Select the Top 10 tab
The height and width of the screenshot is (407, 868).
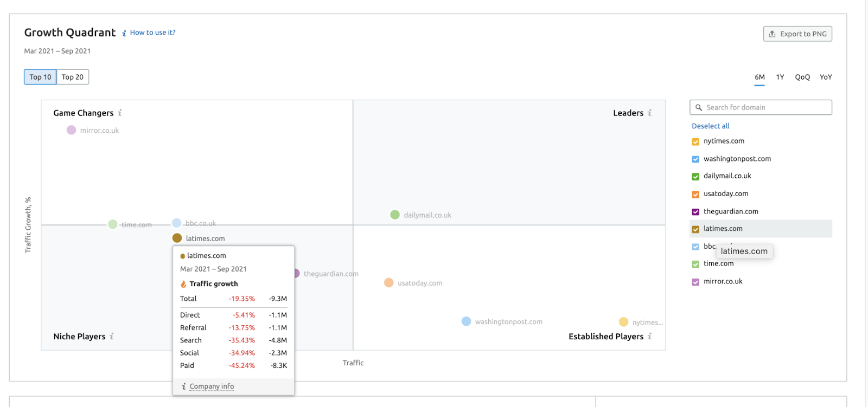coord(40,77)
